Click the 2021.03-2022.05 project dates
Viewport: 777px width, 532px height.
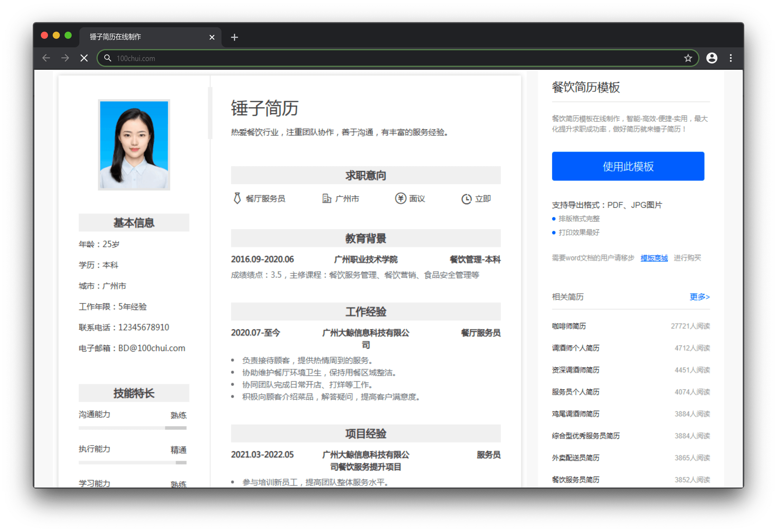pyautogui.click(x=262, y=454)
